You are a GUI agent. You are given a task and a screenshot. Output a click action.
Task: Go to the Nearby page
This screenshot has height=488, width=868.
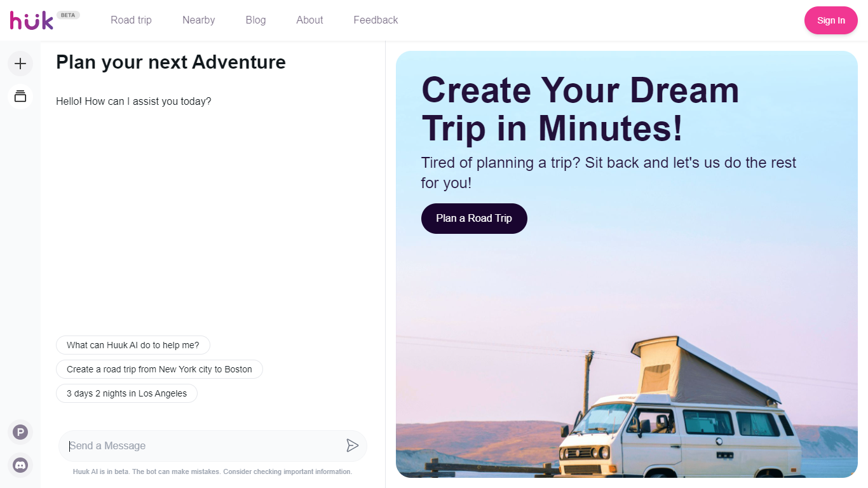click(199, 20)
